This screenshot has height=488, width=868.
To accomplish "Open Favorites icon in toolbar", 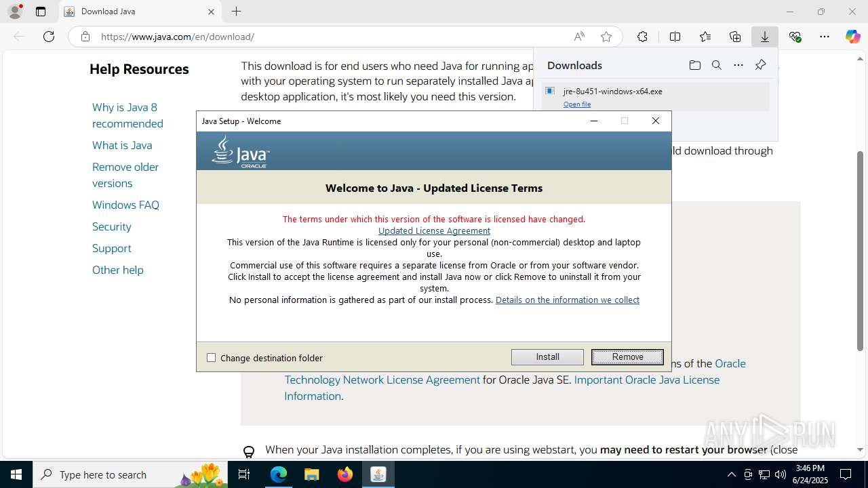I will (x=705, y=37).
